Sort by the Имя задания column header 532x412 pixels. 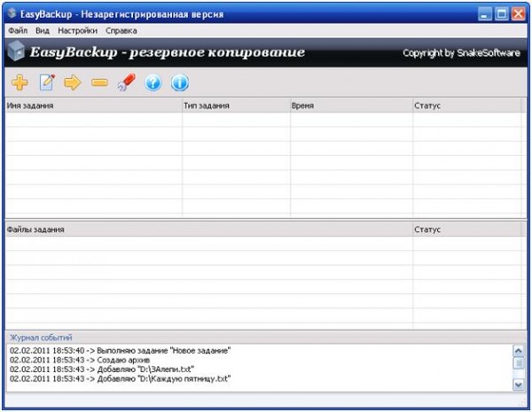click(94, 105)
